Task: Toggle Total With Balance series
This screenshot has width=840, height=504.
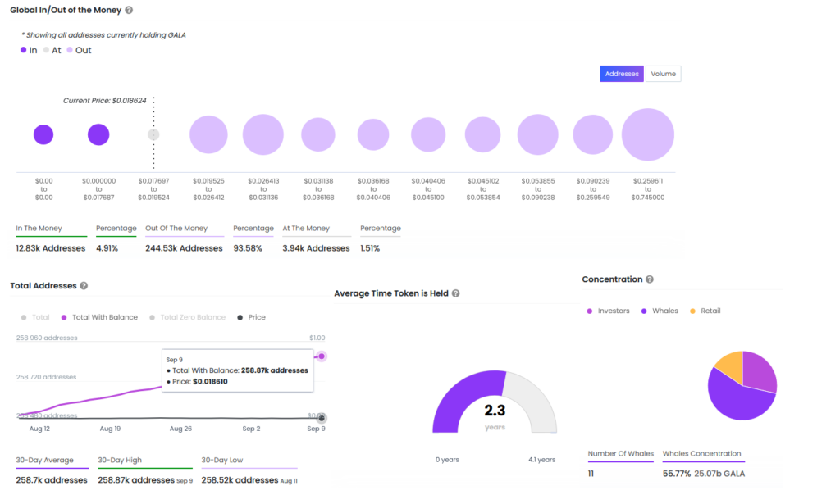Action: pyautogui.click(x=99, y=317)
